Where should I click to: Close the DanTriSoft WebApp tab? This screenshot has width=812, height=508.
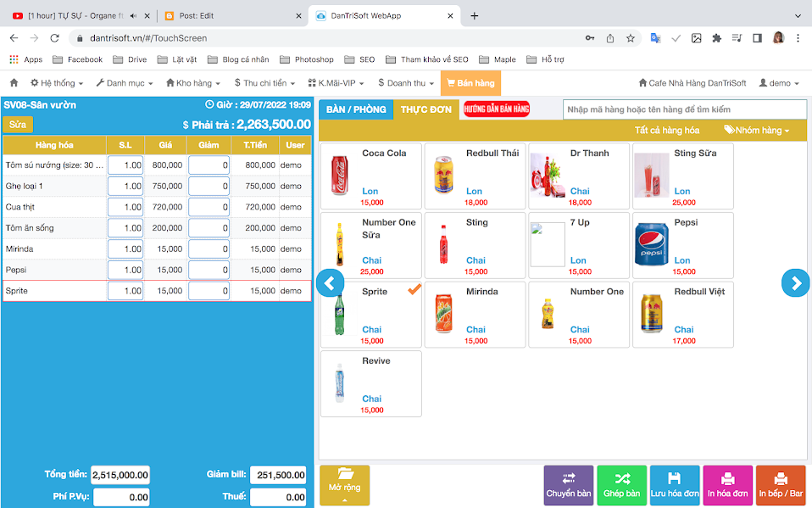click(x=450, y=15)
